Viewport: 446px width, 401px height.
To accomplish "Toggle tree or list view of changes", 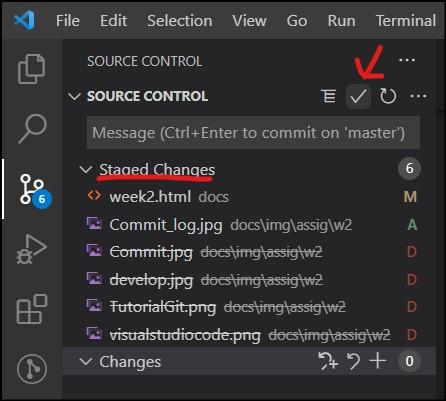I will [328, 96].
